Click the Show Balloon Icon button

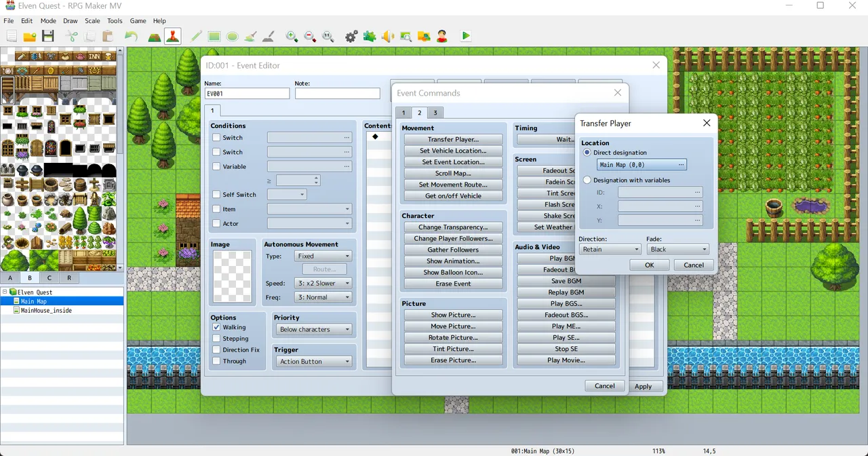coord(454,272)
